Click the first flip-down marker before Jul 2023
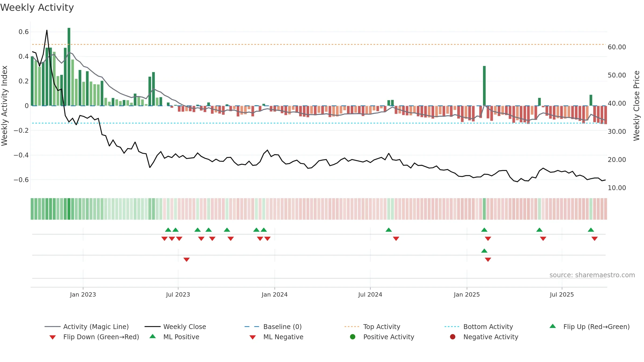Image resolution: width=644 pixels, height=362 pixels. [x=164, y=239]
